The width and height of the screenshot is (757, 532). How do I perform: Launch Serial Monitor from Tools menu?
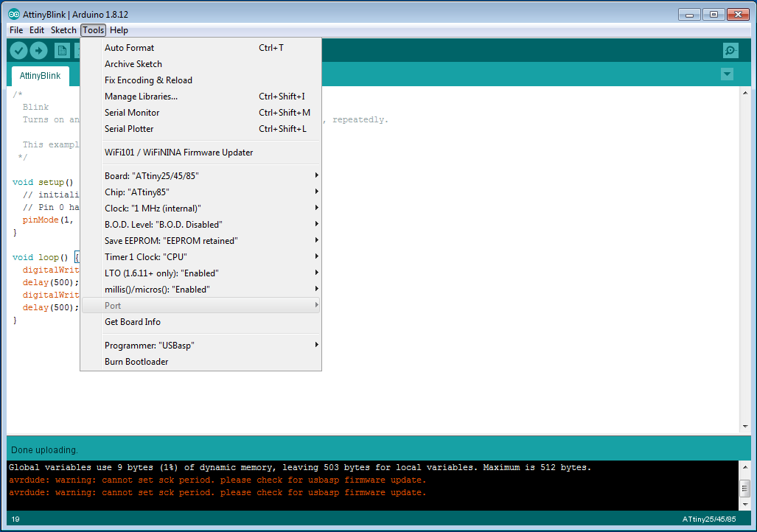click(200, 113)
